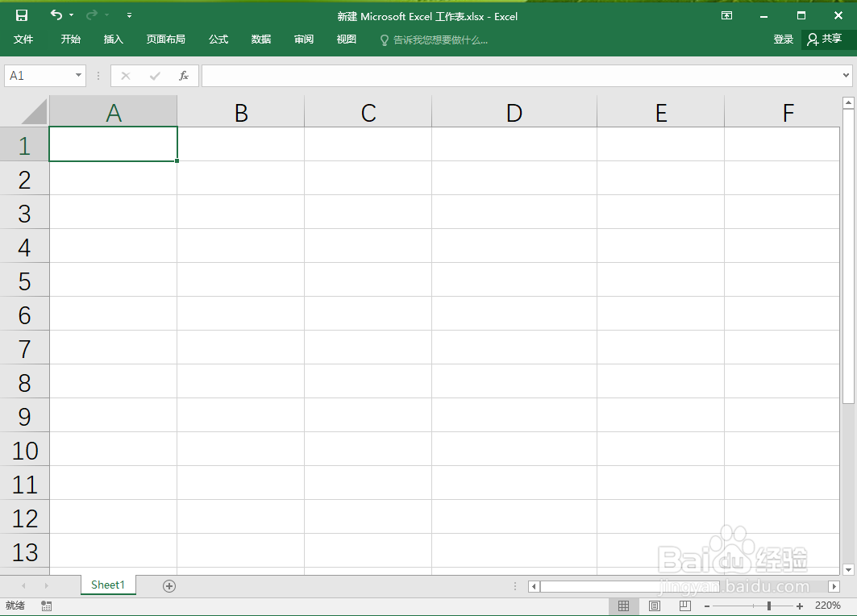Switch to the 开始 ribbon tab

point(70,40)
